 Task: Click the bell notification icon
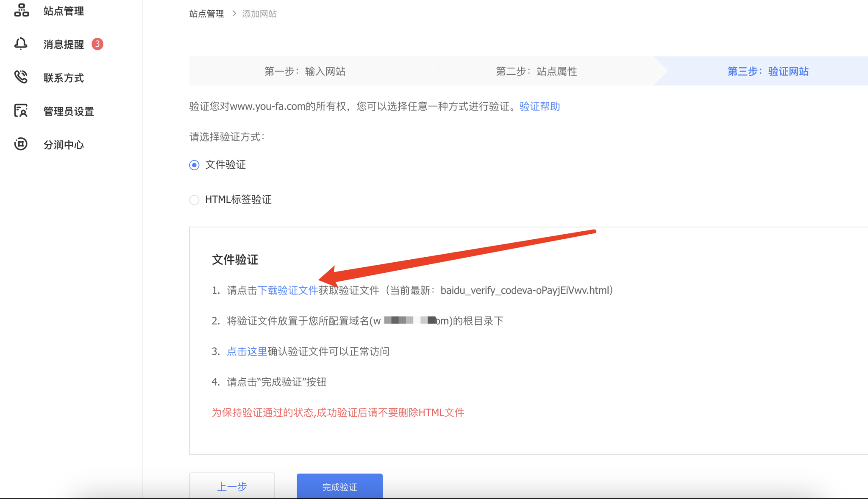click(x=21, y=44)
